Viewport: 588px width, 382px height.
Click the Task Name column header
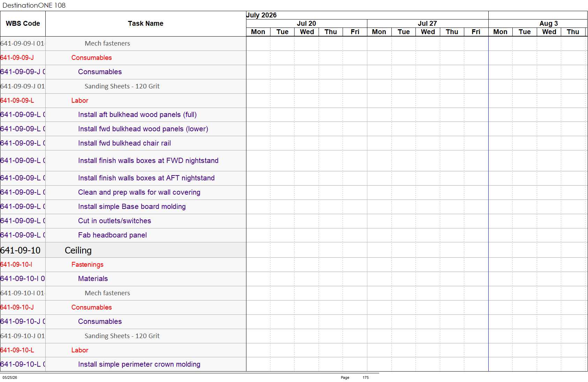tap(146, 24)
